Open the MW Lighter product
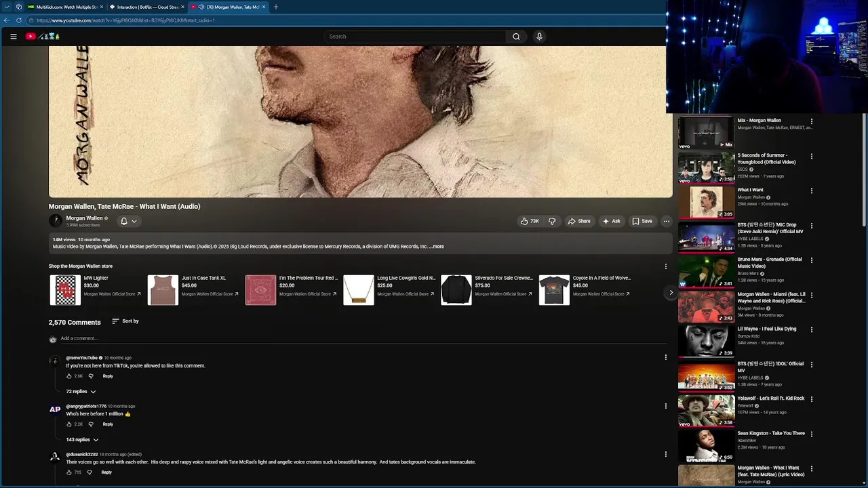 pyautogui.click(x=96, y=290)
